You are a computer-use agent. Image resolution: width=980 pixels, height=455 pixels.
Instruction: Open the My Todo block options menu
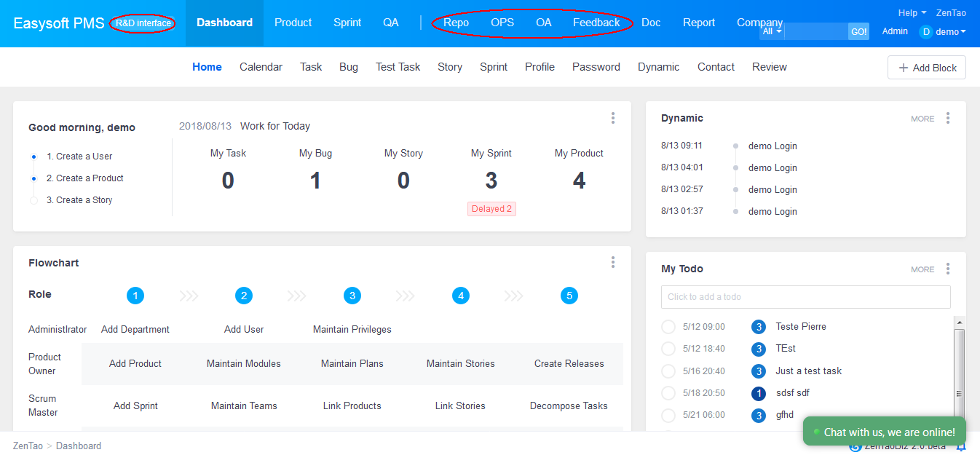click(x=947, y=269)
